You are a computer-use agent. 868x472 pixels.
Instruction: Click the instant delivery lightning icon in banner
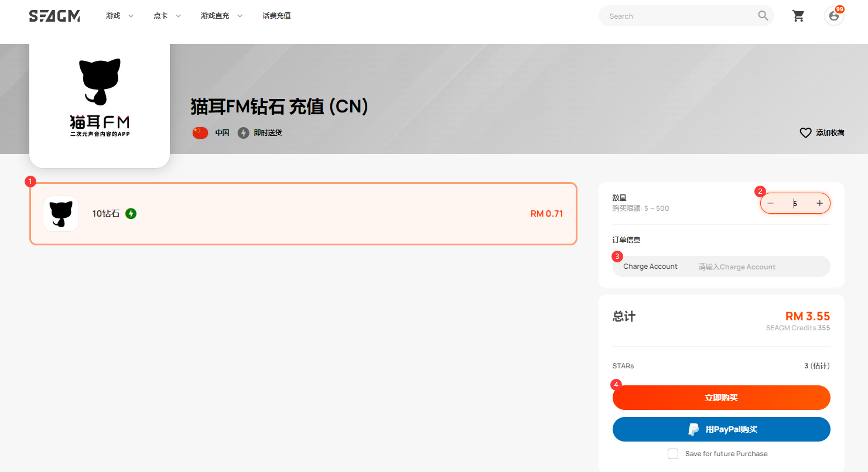point(244,133)
